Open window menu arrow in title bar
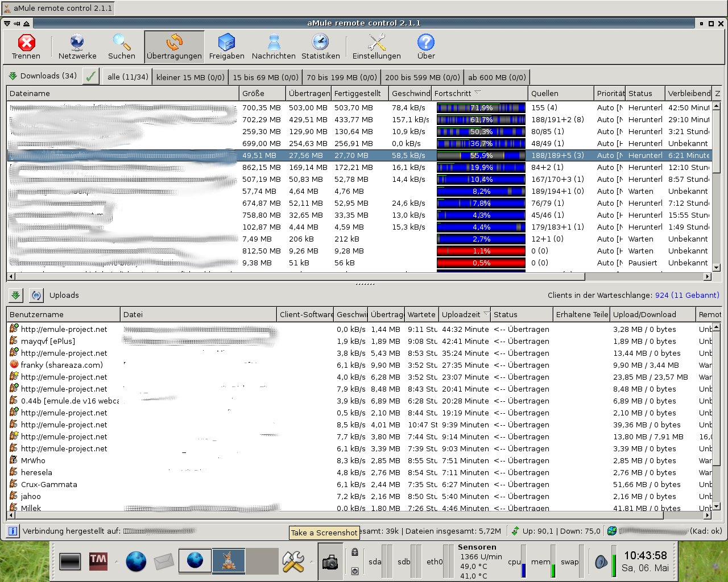 click(x=7, y=23)
